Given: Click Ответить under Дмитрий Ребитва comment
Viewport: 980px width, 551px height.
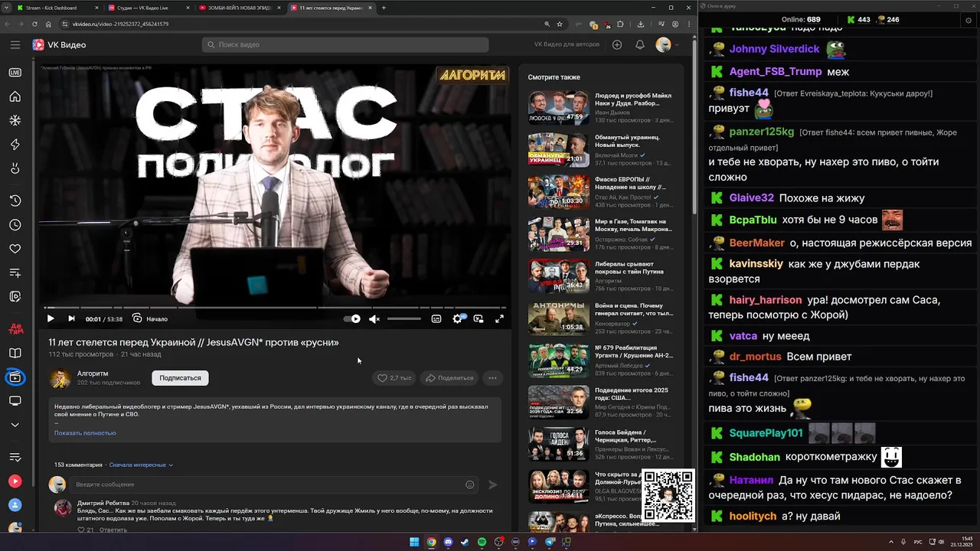Looking at the screenshot, I should (x=113, y=530).
